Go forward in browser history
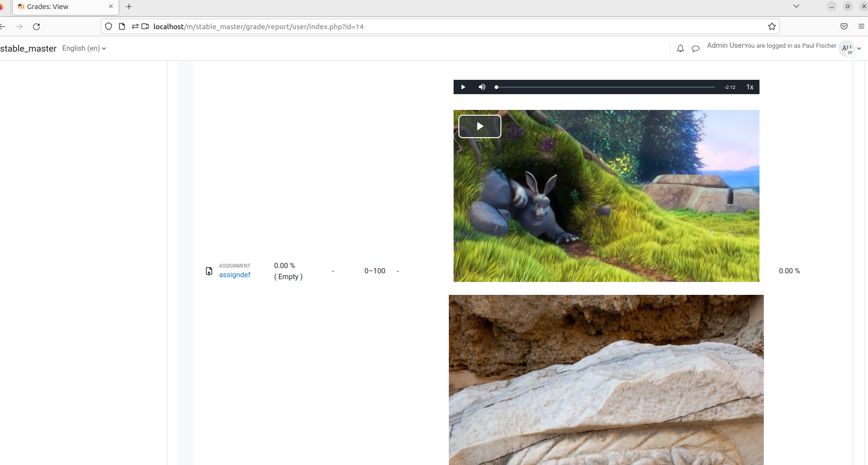This screenshot has height=465, width=868. (19, 27)
